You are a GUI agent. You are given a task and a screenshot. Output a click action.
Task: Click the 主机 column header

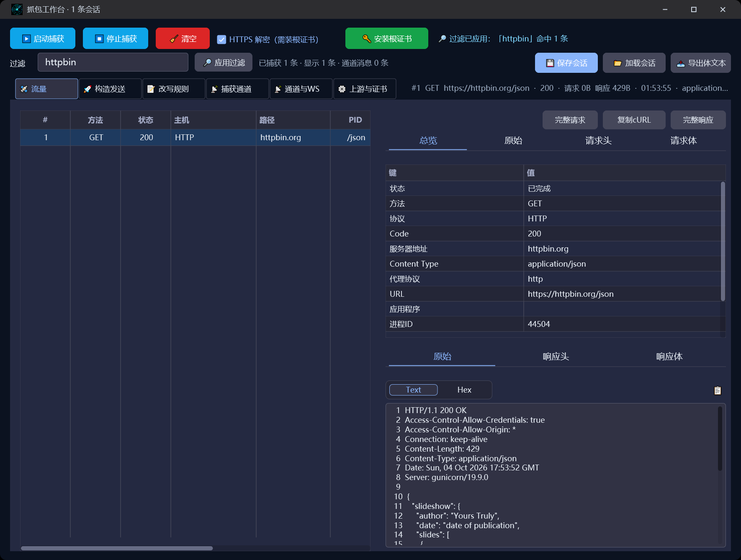tap(214, 120)
